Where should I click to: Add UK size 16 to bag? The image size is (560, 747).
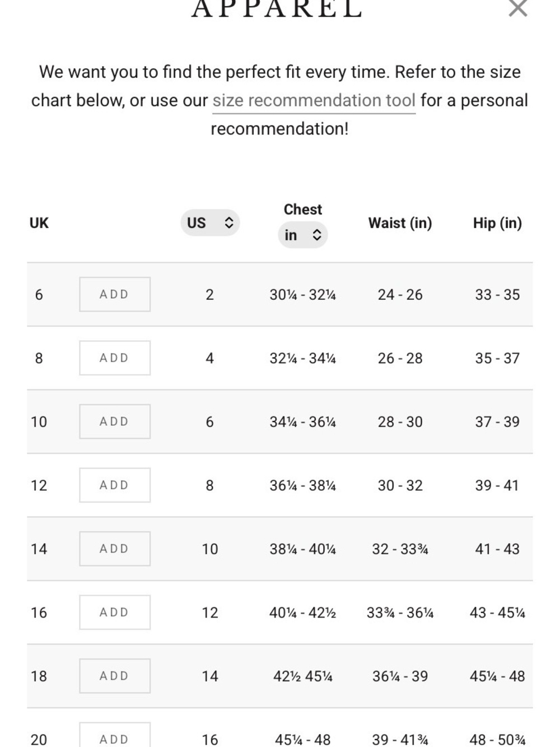coord(115,613)
